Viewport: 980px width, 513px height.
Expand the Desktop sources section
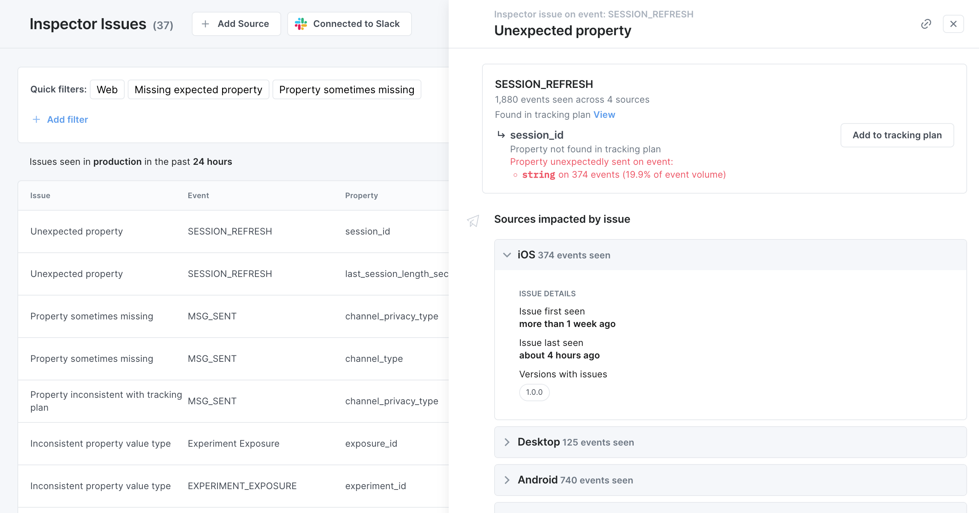click(507, 442)
